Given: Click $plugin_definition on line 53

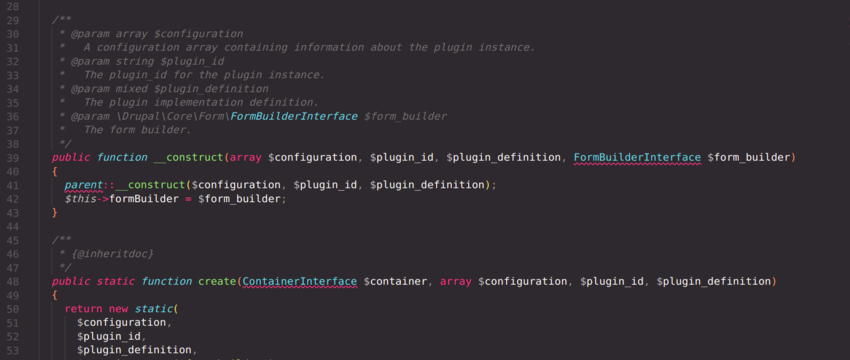Looking at the screenshot, I should tap(134, 350).
